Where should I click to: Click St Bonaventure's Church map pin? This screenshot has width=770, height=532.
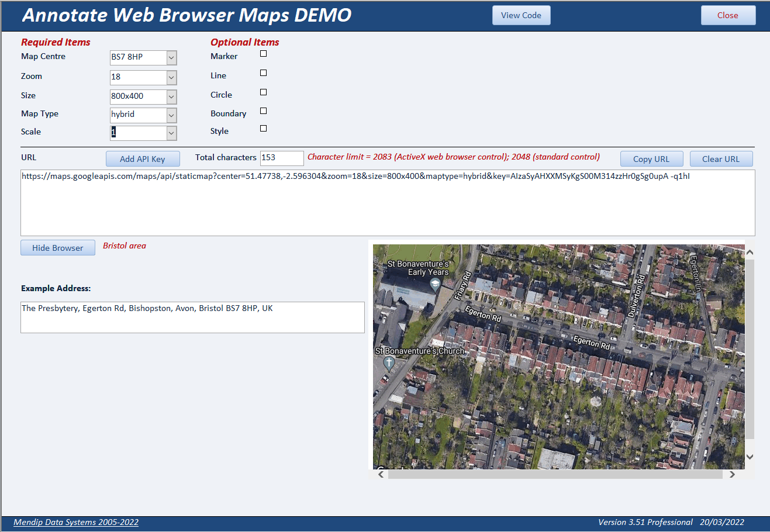click(389, 364)
